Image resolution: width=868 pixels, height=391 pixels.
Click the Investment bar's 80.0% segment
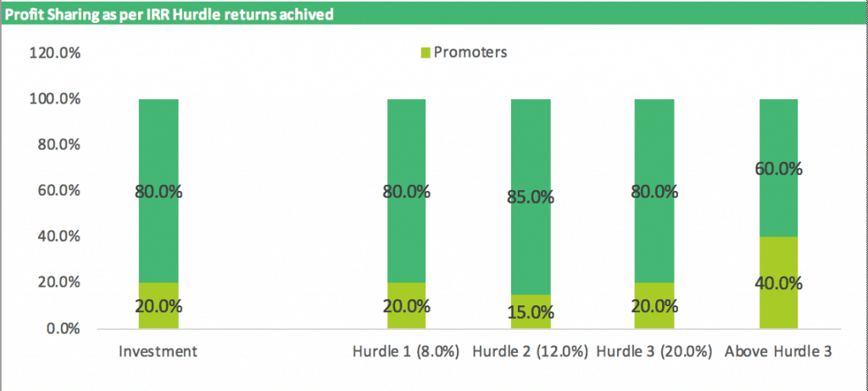click(159, 191)
